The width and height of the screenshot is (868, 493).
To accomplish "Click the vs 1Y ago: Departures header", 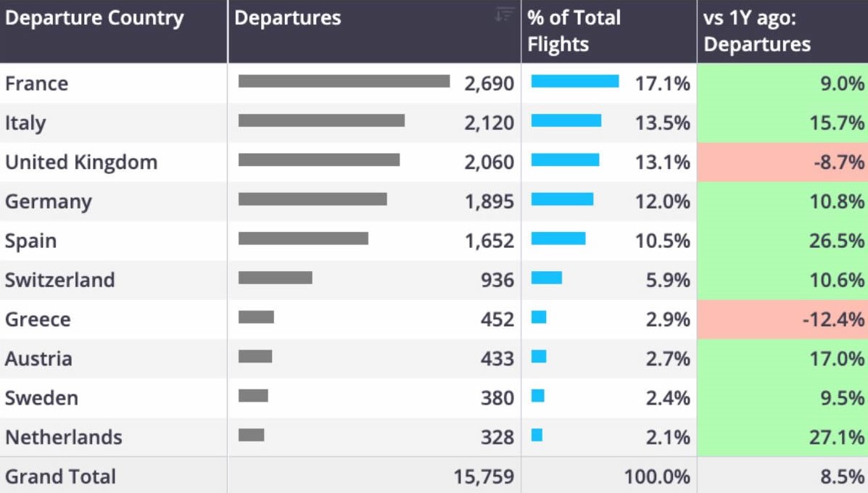I will point(782,31).
